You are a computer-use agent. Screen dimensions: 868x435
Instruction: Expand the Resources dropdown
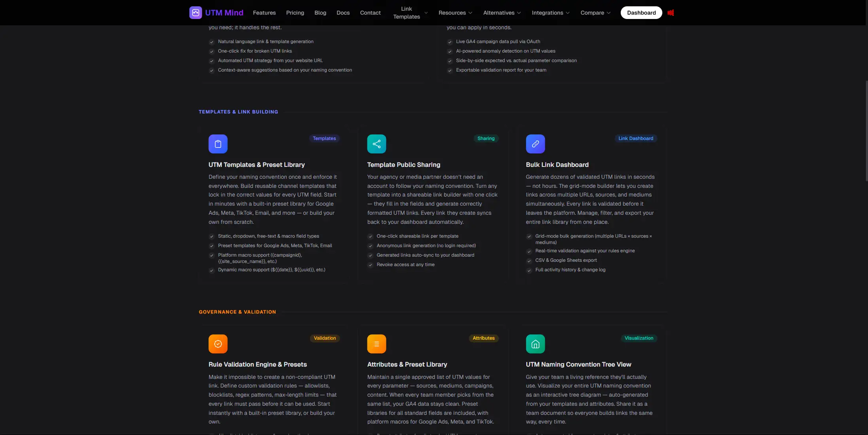455,12
